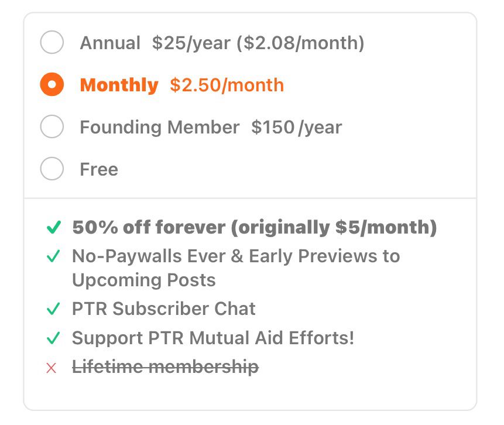Click the orange Monthly label
This screenshot has height=425, width=504.
point(119,85)
